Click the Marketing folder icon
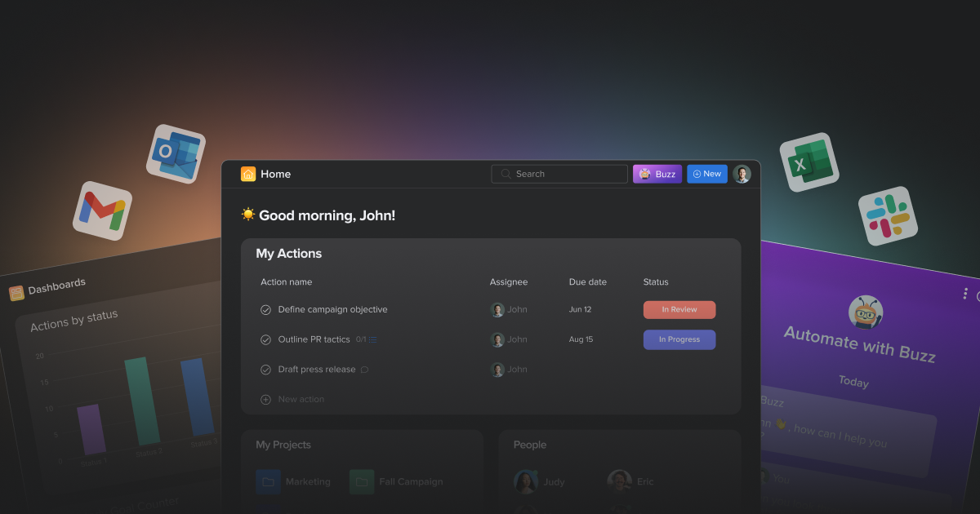 click(268, 482)
